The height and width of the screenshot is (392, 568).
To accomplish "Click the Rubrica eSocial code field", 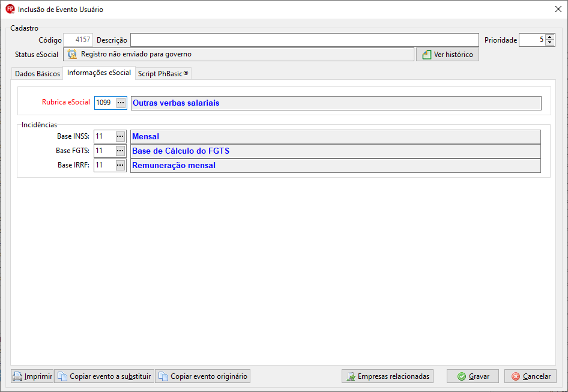I will pos(106,103).
